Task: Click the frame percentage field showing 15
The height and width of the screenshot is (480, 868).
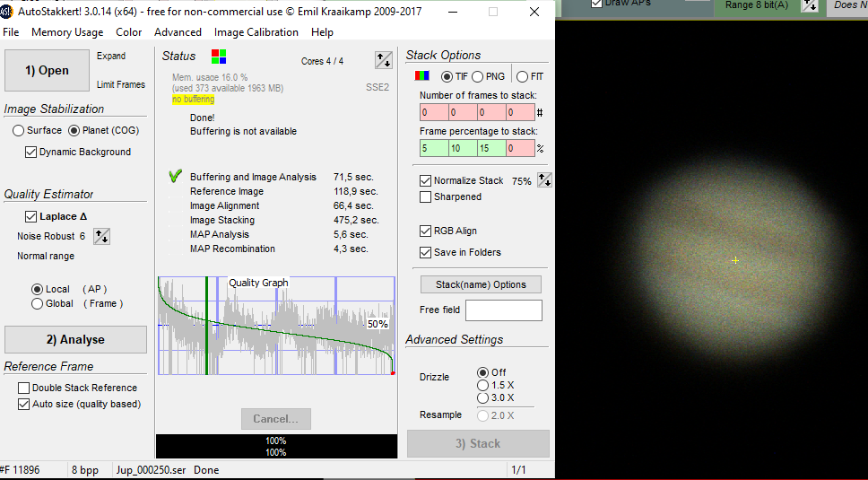Action: click(x=491, y=148)
